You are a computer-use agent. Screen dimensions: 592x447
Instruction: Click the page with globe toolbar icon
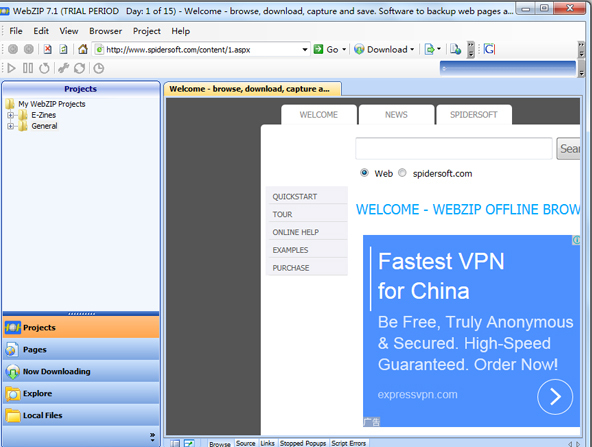tap(455, 49)
